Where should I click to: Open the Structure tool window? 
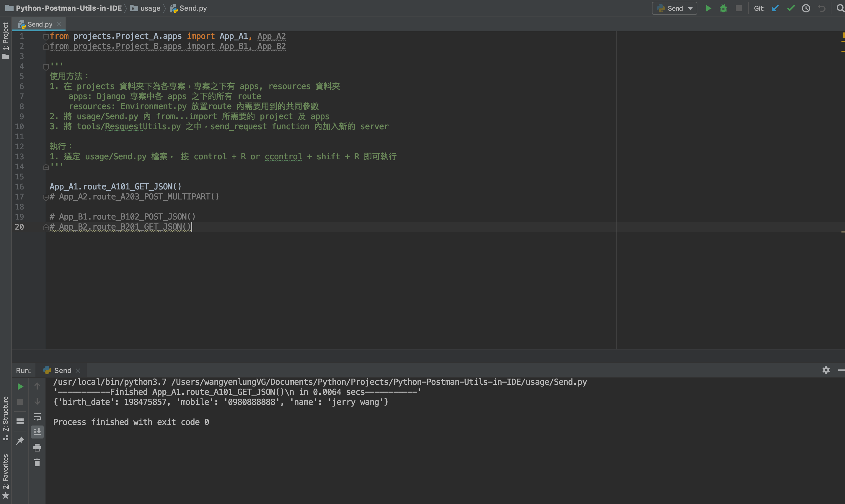(5, 413)
